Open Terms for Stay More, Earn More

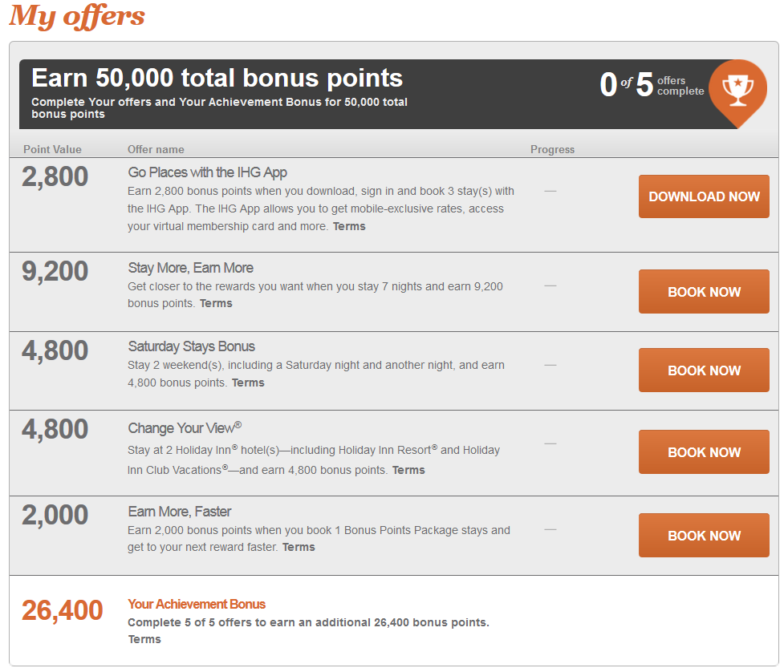(x=216, y=303)
